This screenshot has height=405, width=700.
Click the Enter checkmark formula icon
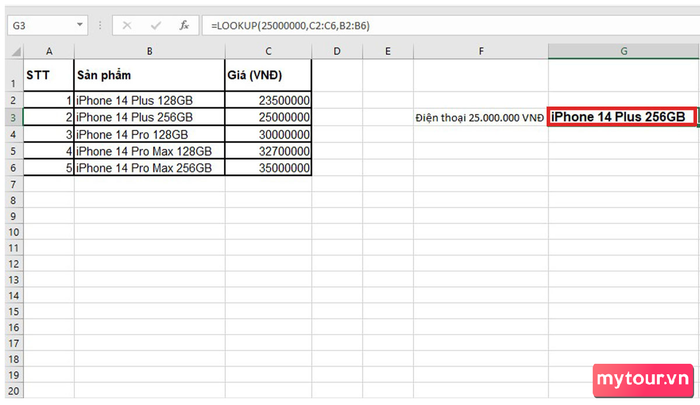(x=156, y=25)
